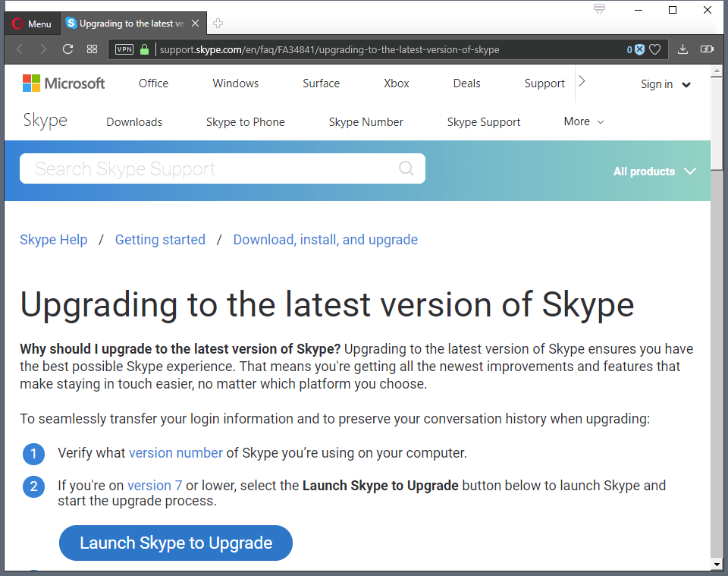The image size is (728, 576).
Task: Bookmark page with the heart icon
Action: (x=654, y=49)
